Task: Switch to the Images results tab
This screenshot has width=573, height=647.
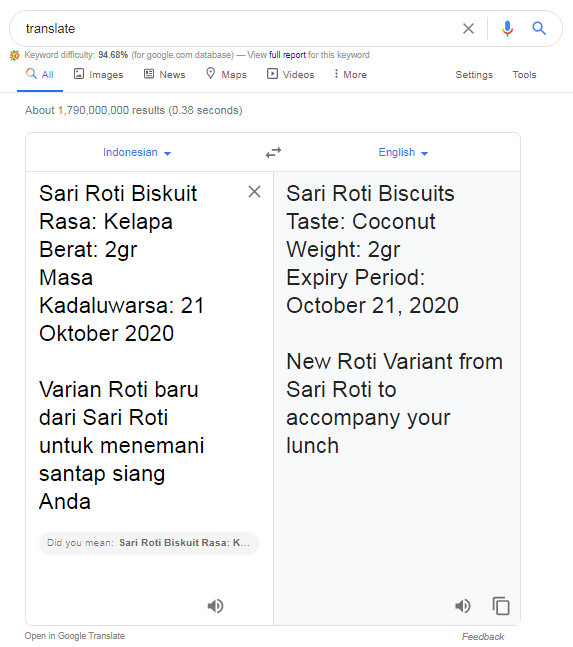Action: point(99,74)
